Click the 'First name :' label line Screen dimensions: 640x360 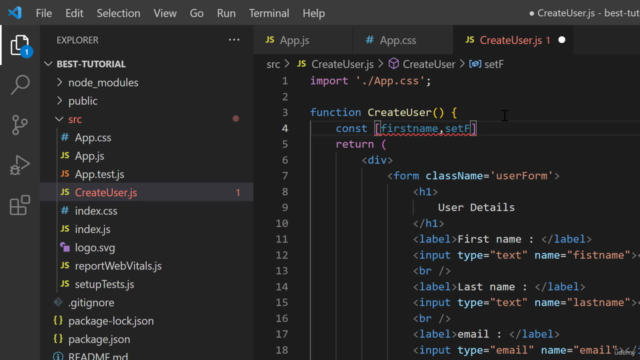pyautogui.click(x=502, y=239)
